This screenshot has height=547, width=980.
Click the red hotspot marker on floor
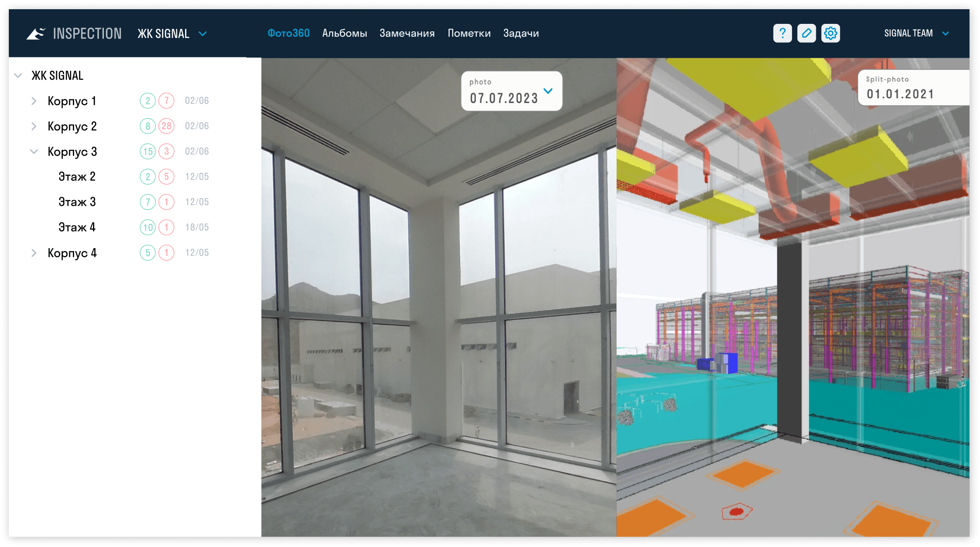pos(736,511)
